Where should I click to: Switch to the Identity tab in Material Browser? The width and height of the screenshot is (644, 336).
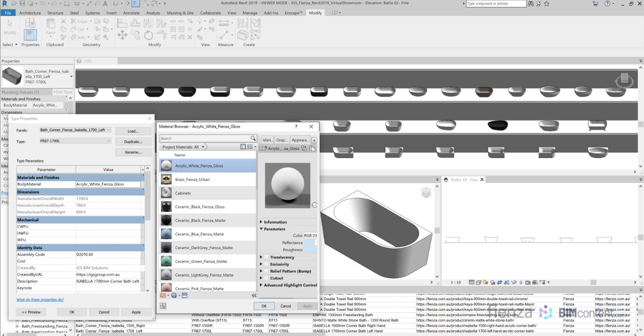point(267,140)
